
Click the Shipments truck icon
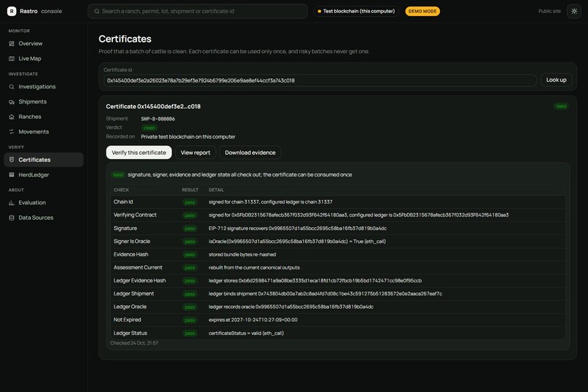coord(12,101)
